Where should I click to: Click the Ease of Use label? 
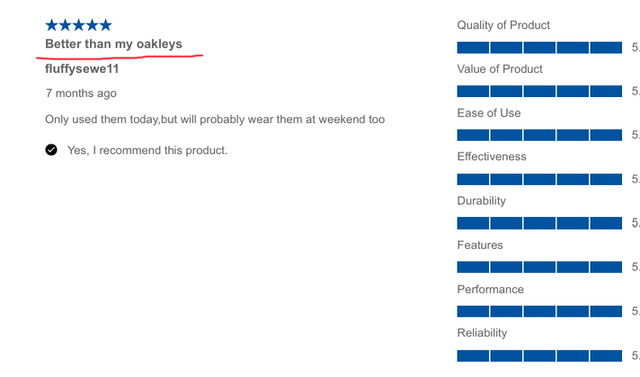489,113
